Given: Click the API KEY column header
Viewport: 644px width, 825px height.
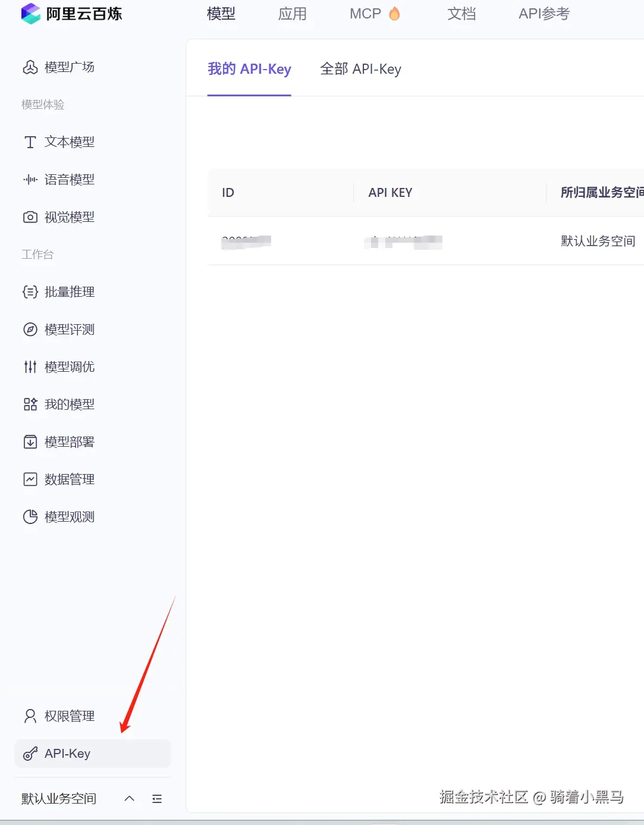Looking at the screenshot, I should coord(390,193).
